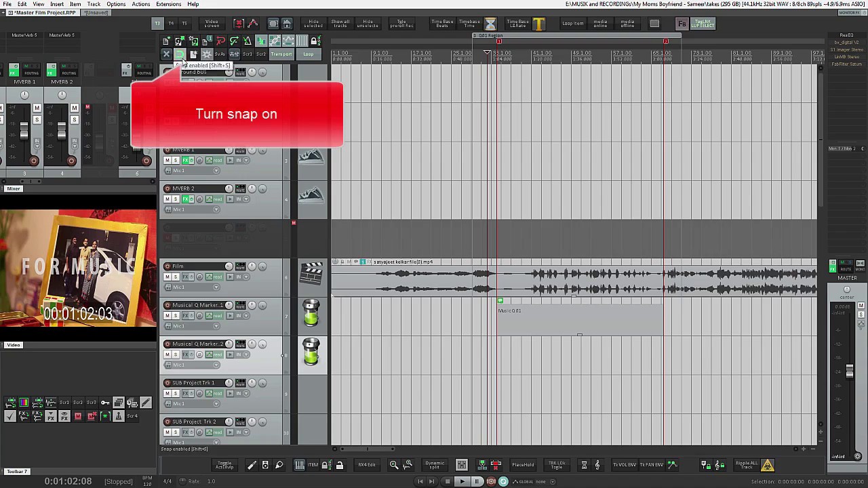Click the padlock icon in bottom toolbar
The image size is (868, 488).
(x=340, y=465)
